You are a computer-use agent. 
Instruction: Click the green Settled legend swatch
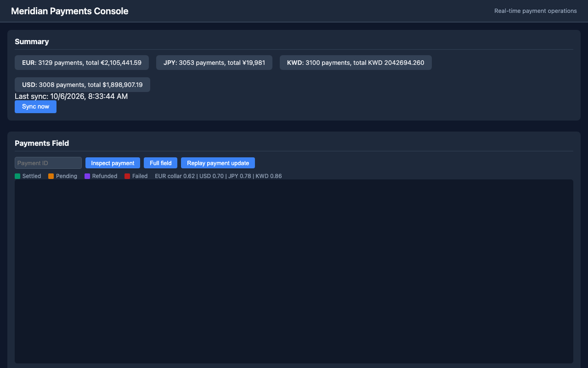coord(18,176)
